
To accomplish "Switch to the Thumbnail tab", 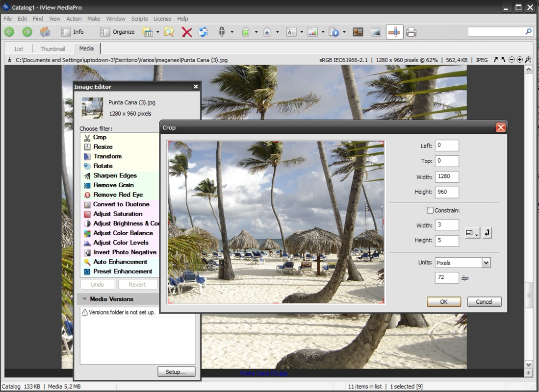I will [x=52, y=49].
